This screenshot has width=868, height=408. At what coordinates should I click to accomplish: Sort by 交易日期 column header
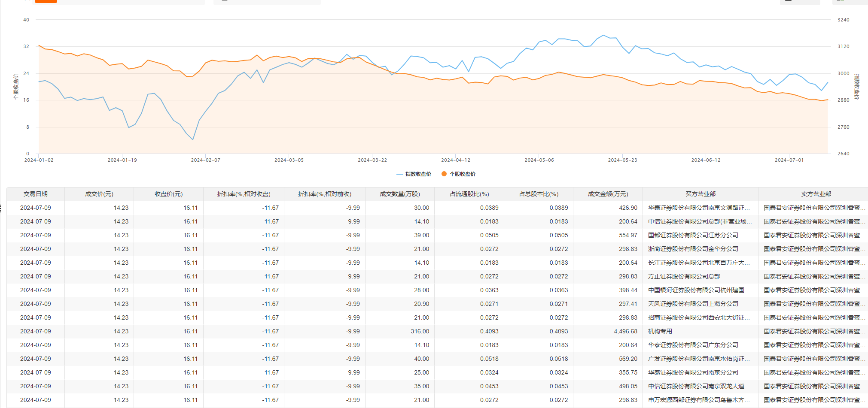pyautogui.click(x=36, y=194)
